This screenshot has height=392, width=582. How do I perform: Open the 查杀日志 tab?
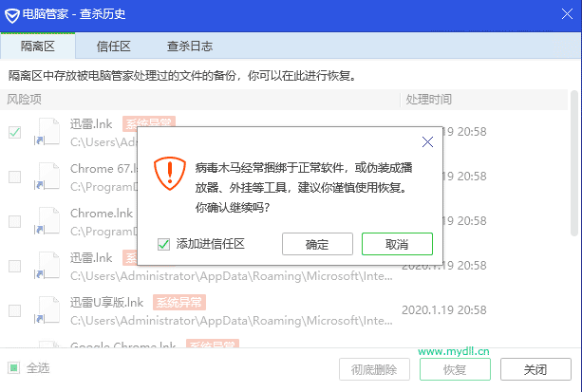190,46
